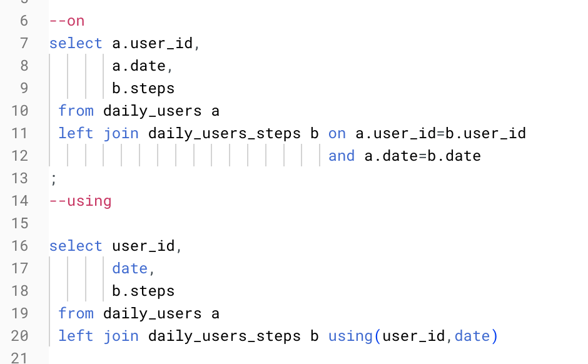Click 'using(' keyword on line 20

coord(355,336)
